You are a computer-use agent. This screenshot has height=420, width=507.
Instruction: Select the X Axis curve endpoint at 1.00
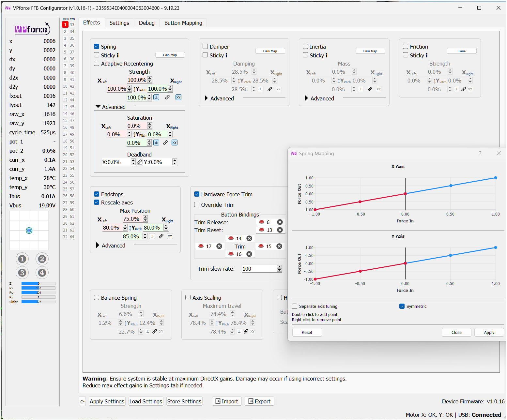tap(496, 178)
